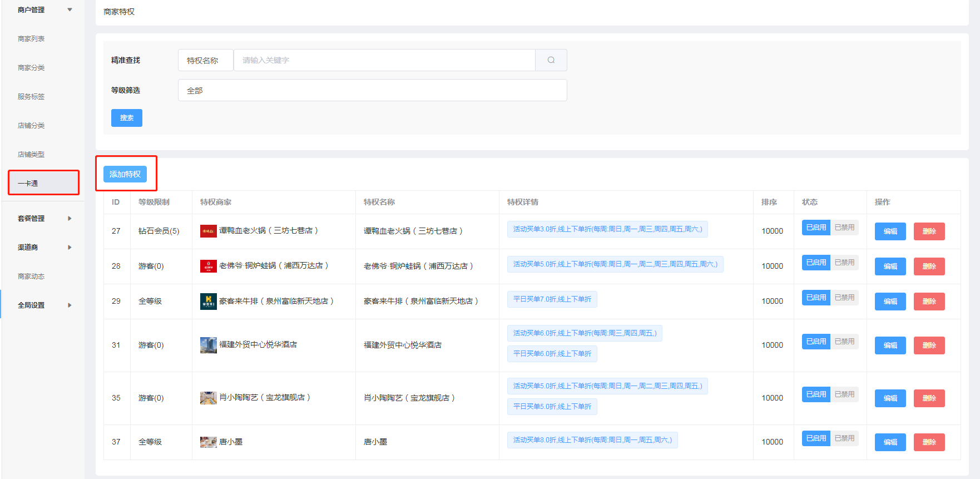The image size is (980, 479).
Task: Set row 28 status to 已启用
Action: click(x=816, y=263)
